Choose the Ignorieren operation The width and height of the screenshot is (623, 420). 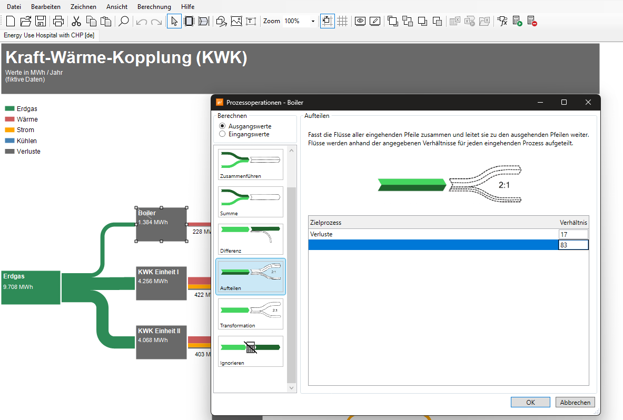(x=250, y=351)
